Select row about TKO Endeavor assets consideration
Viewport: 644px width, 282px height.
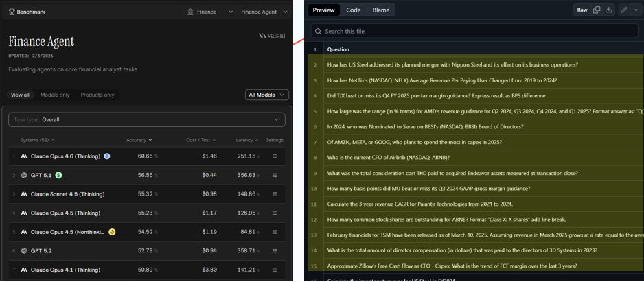(x=476, y=173)
